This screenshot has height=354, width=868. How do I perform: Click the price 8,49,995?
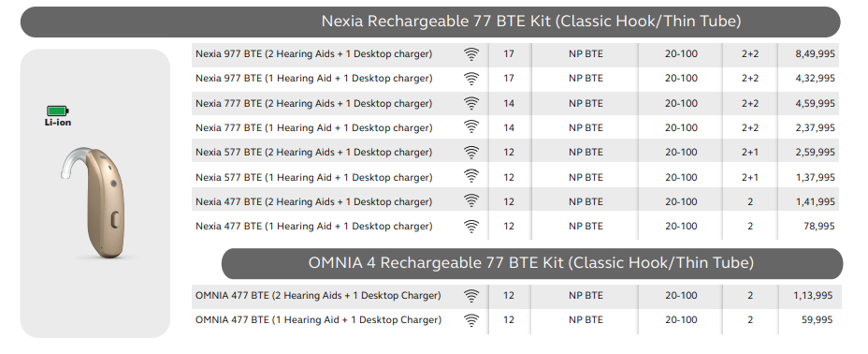(x=815, y=54)
